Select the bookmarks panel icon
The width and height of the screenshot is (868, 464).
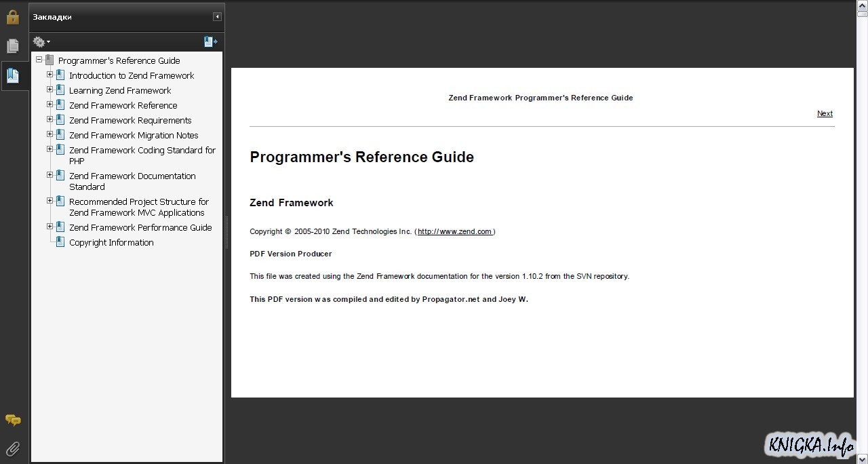(13, 75)
